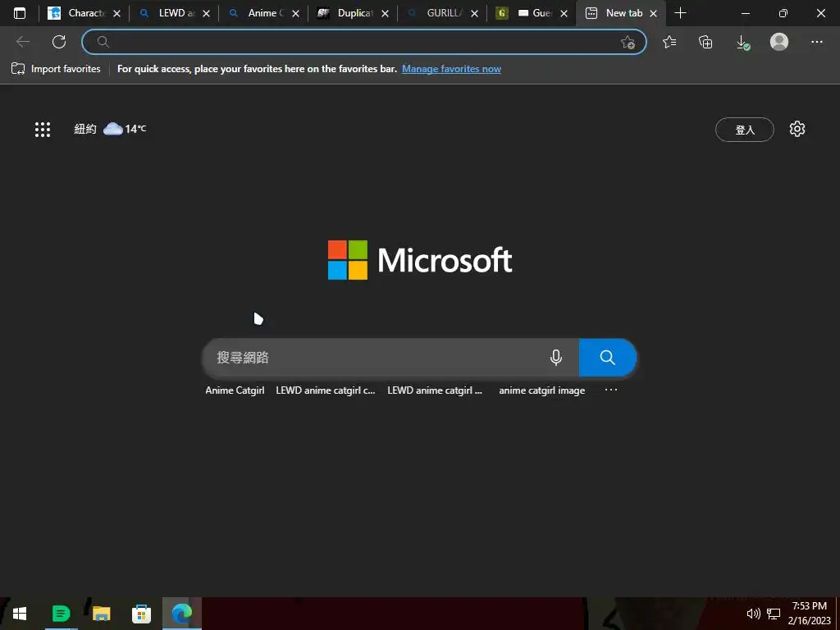Open the Downloads icon
This screenshot has width=840, height=630.
(742, 43)
